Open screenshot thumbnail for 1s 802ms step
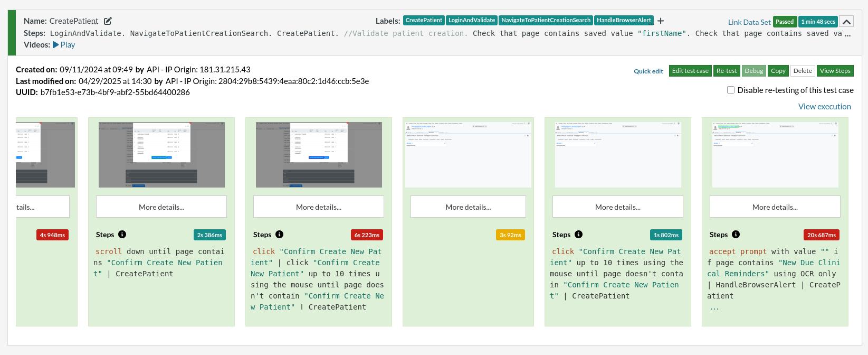 pos(618,155)
